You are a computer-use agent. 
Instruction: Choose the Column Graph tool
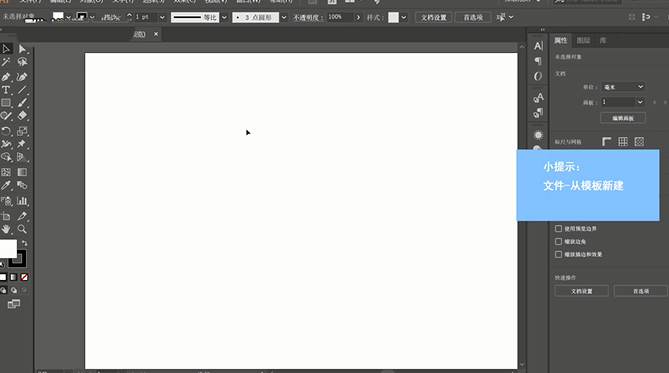[x=22, y=201]
